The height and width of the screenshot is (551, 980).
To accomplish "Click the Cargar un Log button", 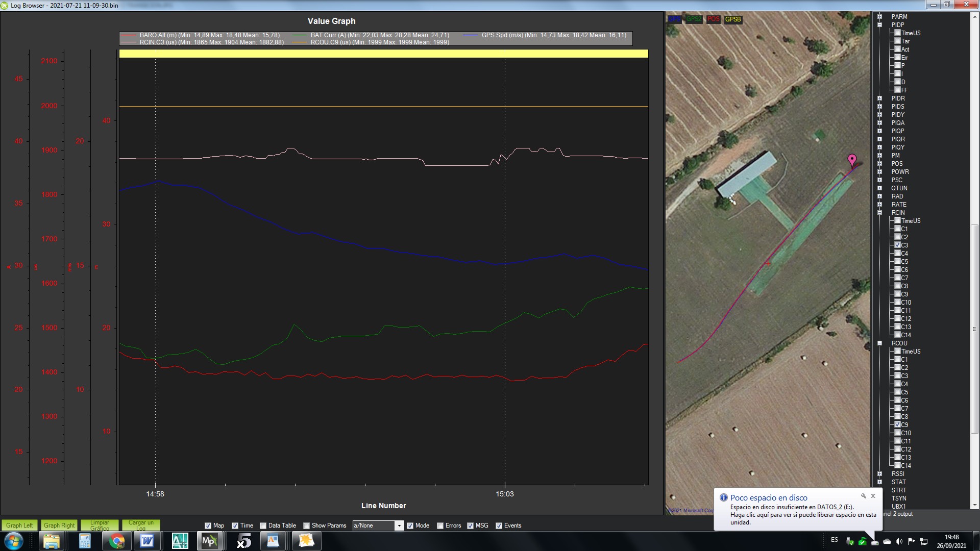I will (141, 525).
